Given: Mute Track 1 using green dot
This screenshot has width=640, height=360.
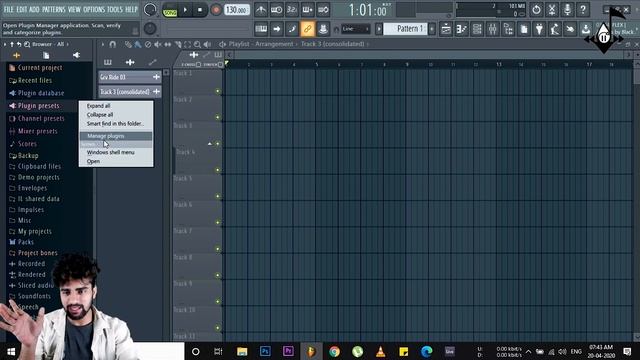Looking at the screenshot, I should pyautogui.click(x=218, y=91).
